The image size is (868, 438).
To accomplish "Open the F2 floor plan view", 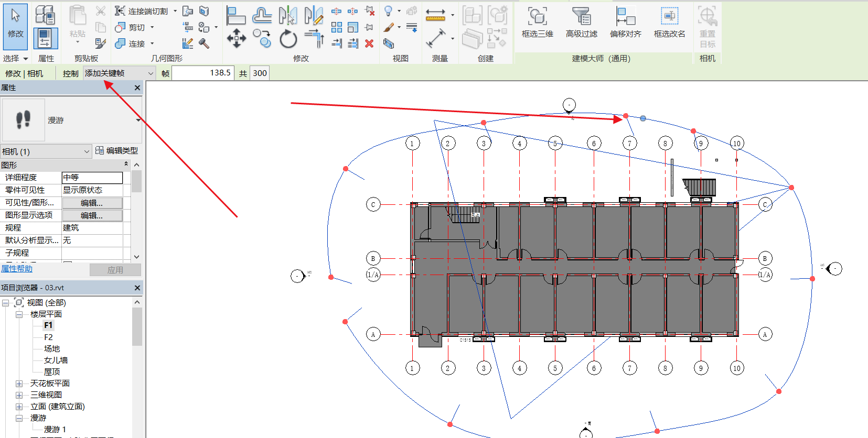I will click(48, 337).
